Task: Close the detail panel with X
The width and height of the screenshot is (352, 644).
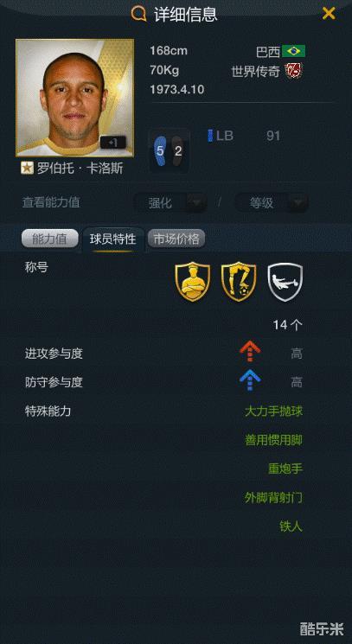Action: (329, 14)
